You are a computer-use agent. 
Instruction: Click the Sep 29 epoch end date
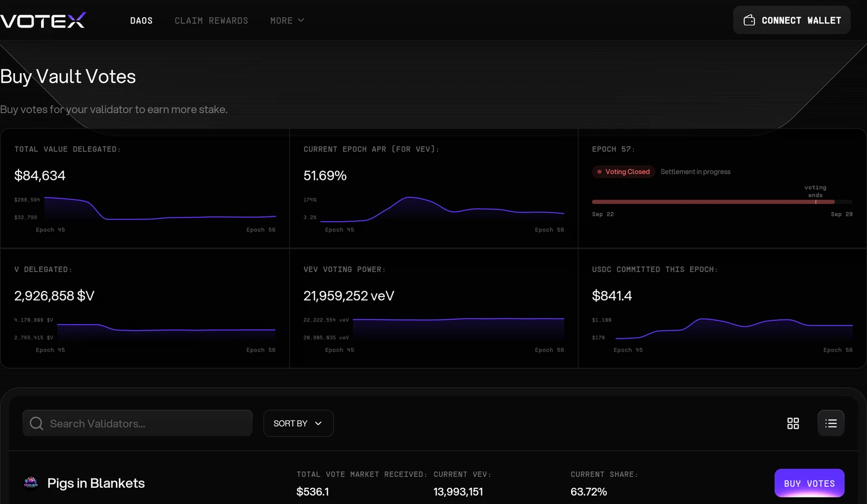pyautogui.click(x=842, y=214)
